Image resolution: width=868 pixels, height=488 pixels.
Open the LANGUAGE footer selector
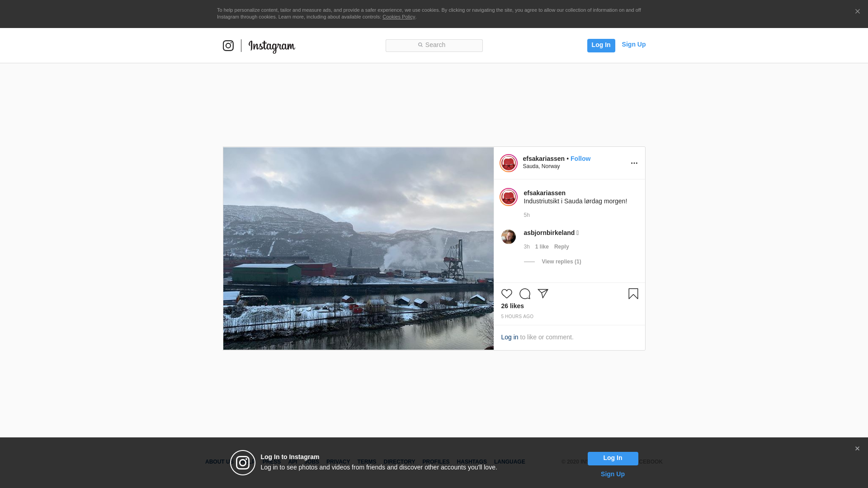(x=509, y=462)
